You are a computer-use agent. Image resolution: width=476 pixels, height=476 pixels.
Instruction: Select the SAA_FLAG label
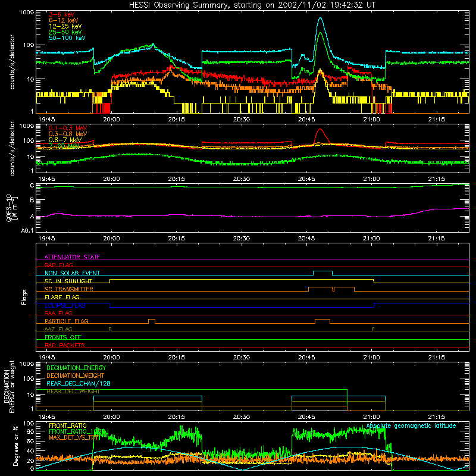(58, 313)
